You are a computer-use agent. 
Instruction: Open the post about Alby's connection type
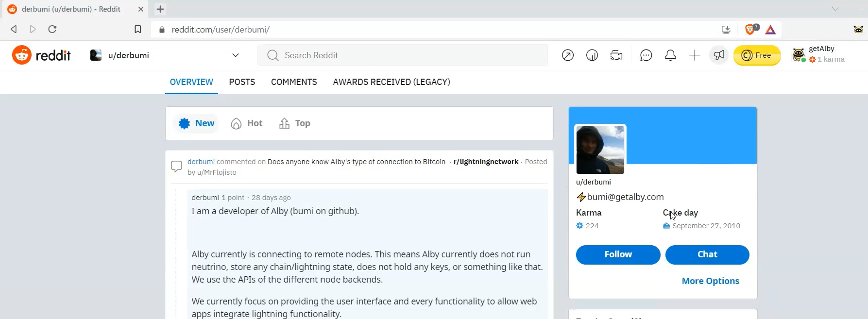pyautogui.click(x=357, y=162)
